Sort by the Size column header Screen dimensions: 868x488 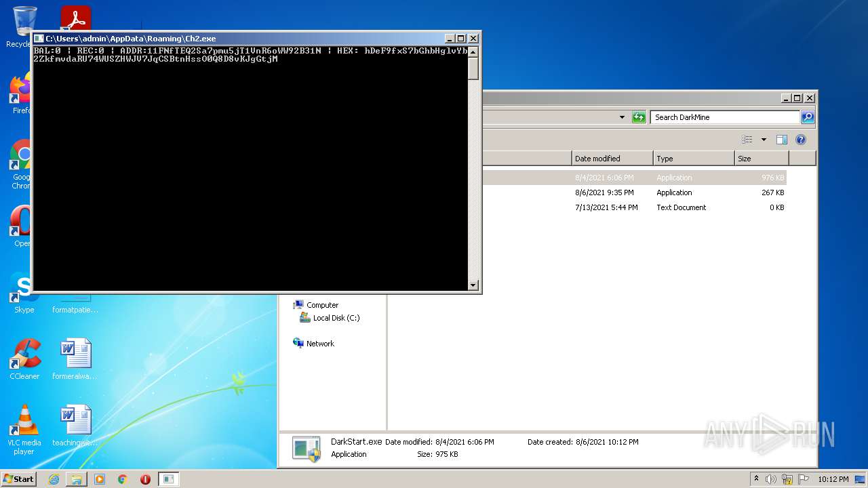click(x=762, y=159)
